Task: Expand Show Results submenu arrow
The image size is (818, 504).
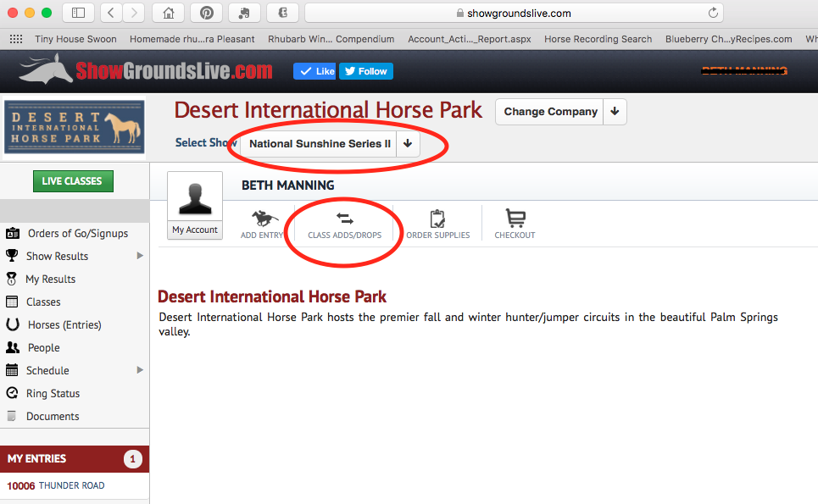Action: (139, 255)
